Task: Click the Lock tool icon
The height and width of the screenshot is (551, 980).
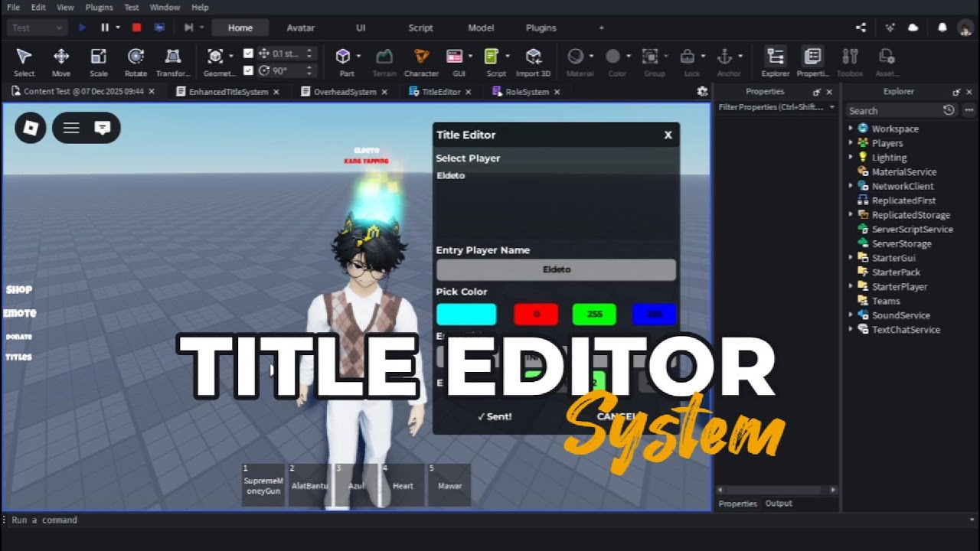Action: click(x=688, y=57)
